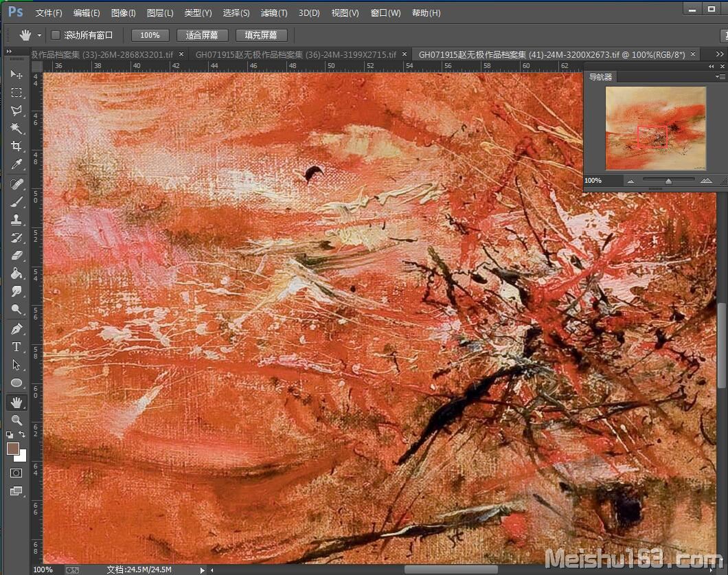
Task: Select the Rectangular Marquee tool
Action: [x=16, y=93]
